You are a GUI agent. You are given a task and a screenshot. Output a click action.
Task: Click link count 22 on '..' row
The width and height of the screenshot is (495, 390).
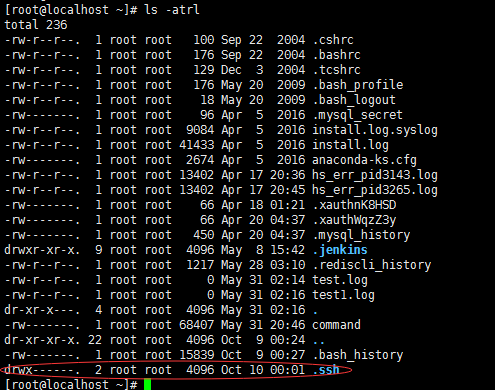click(x=95, y=340)
